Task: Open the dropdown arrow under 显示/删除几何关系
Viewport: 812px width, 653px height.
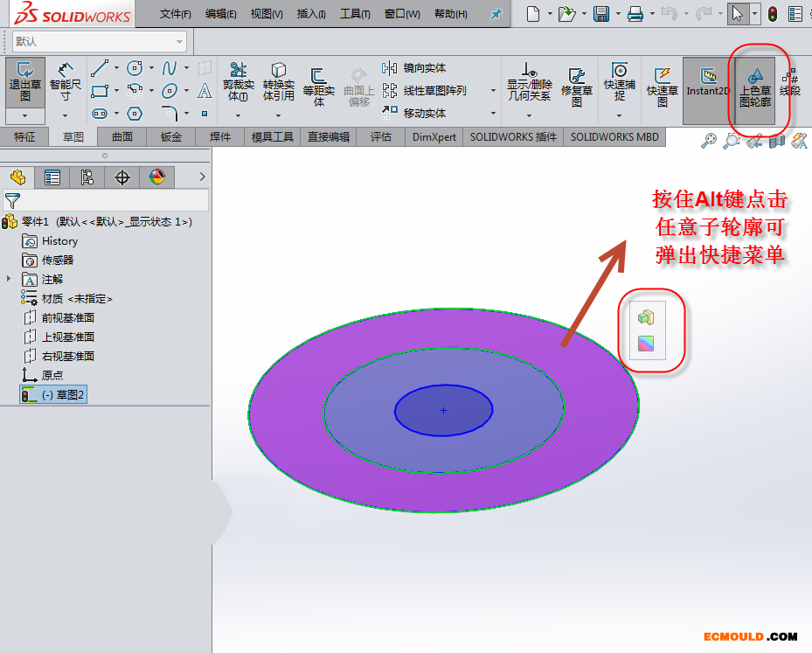Action: coord(529,115)
